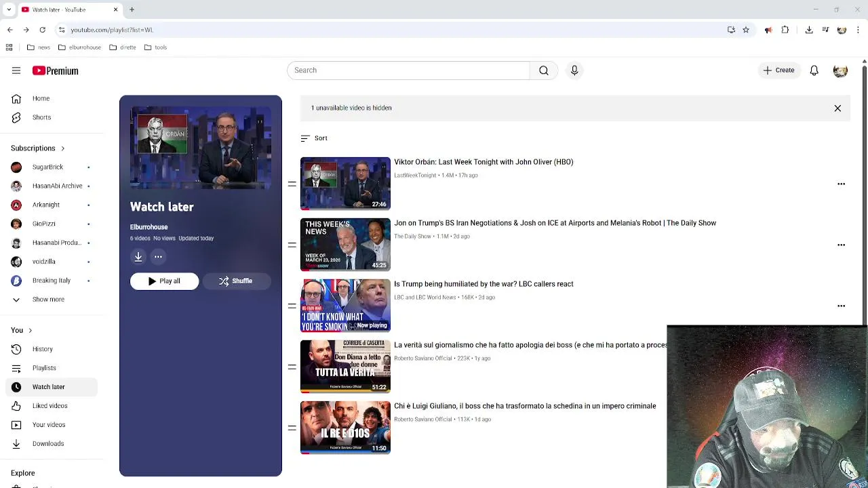Viewport: 868px width, 488px height.
Task: Grab reorder handle of Luigi Giuliano video
Action: tap(292, 428)
